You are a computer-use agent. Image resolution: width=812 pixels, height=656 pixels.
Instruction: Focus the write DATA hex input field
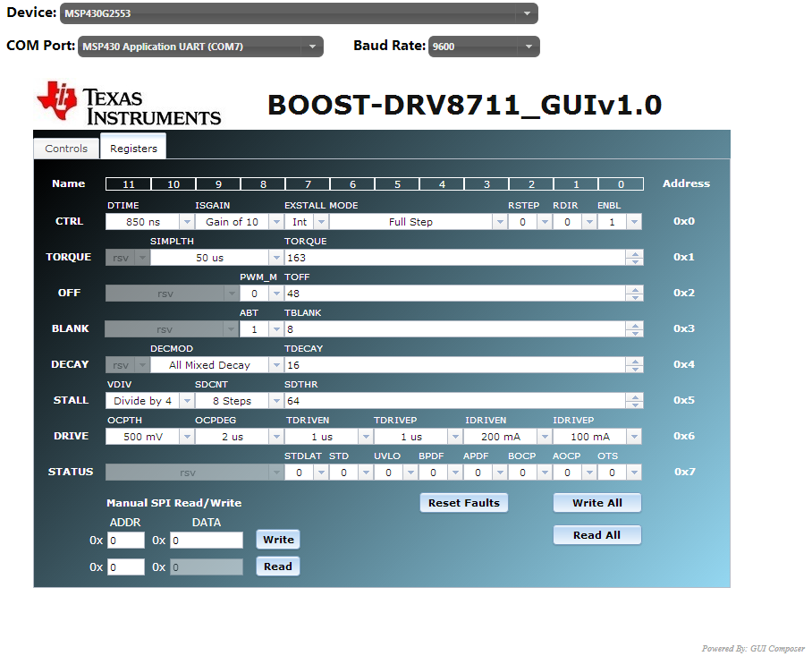(207, 540)
